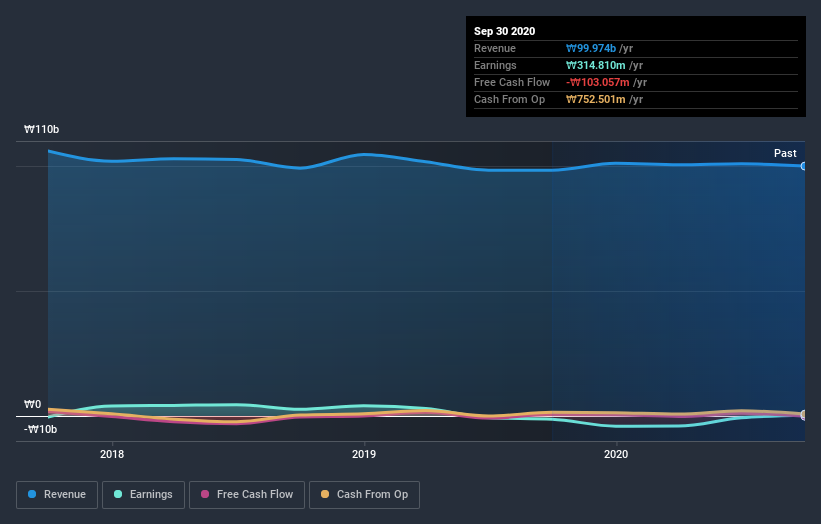Click the ₩110b y-axis label

41,129
